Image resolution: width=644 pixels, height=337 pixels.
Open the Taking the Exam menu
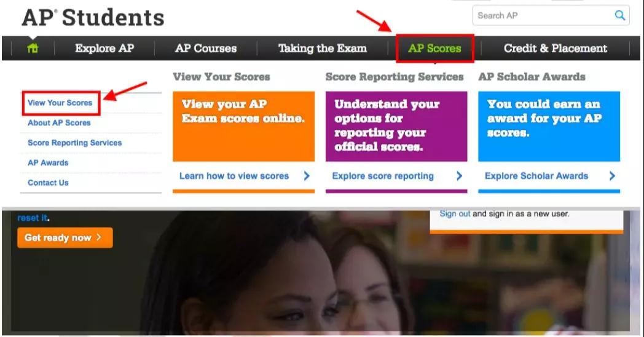pyautogui.click(x=323, y=48)
